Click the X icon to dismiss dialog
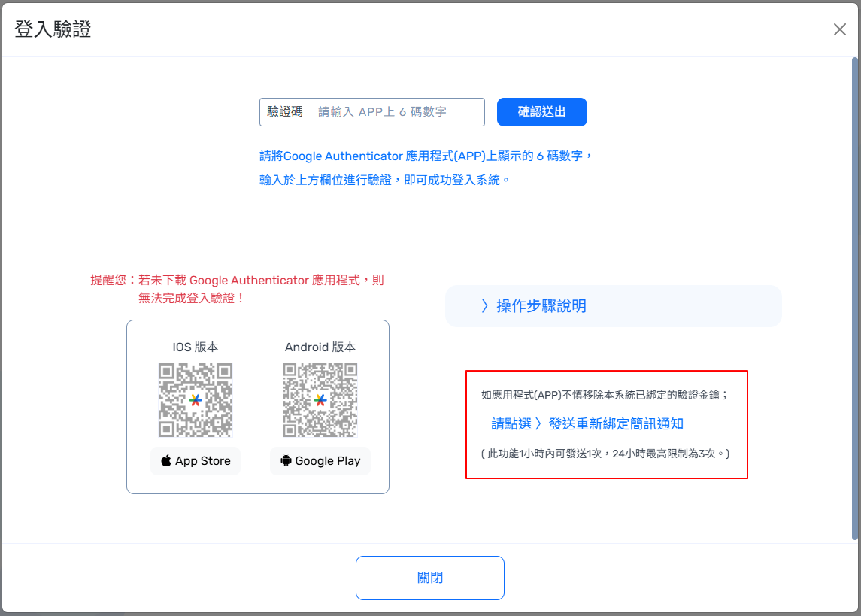The height and width of the screenshot is (616, 861). tap(839, 29)
